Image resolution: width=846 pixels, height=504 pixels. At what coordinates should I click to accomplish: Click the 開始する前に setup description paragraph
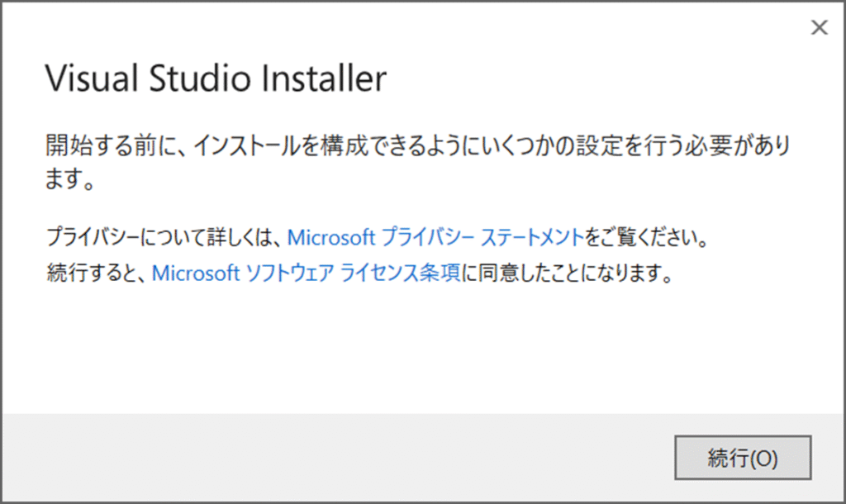417,161
